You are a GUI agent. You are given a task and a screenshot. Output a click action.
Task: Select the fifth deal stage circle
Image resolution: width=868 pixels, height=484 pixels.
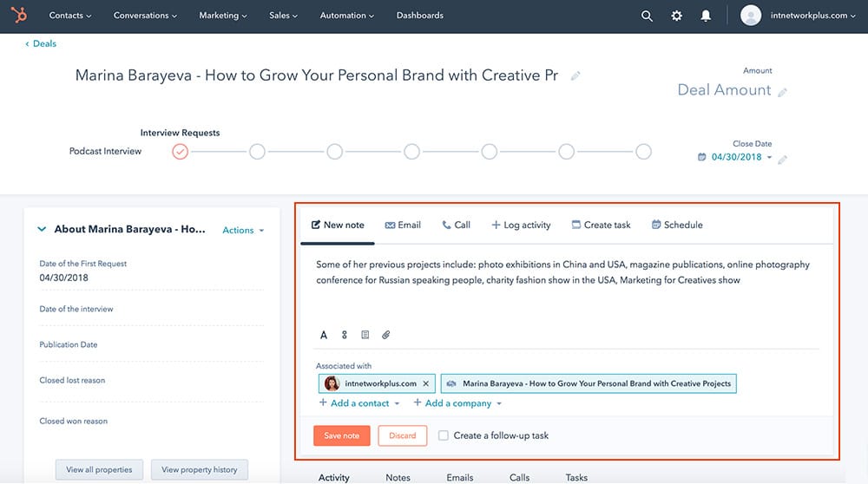[490, 151]
